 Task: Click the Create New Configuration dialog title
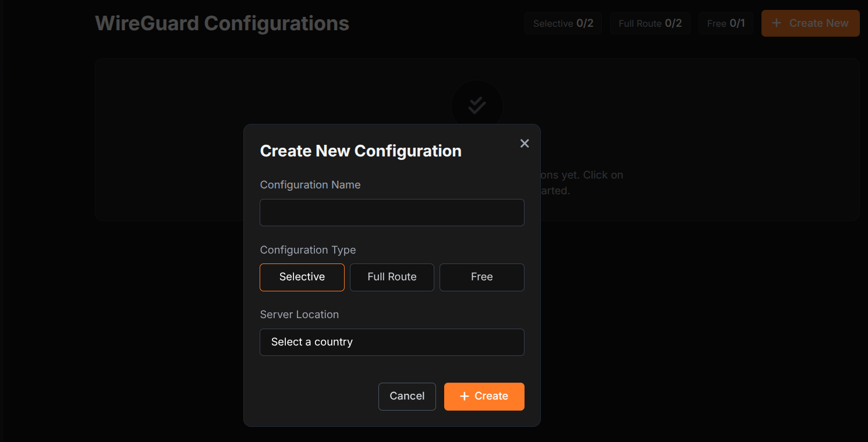tap(361, 151)
